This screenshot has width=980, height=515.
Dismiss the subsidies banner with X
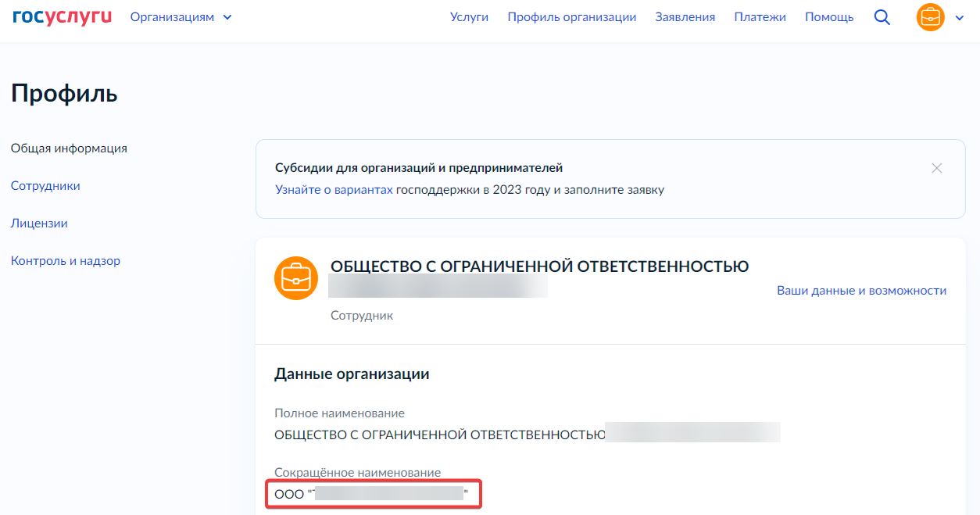pyautogui.click(x=937, y=168)
